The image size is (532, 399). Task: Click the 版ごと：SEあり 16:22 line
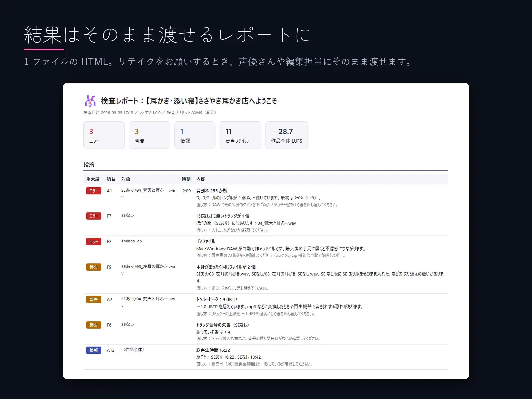pos(228,357)
